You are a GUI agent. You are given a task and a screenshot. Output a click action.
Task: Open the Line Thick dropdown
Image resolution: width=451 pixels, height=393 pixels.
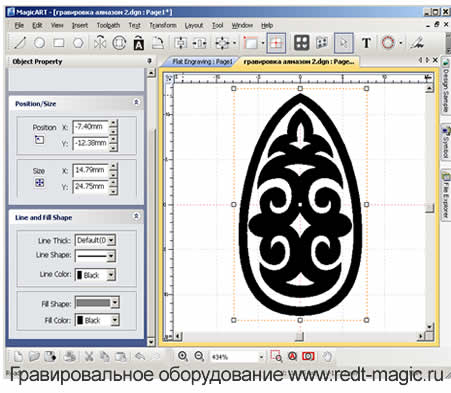[x=111, y=240]
